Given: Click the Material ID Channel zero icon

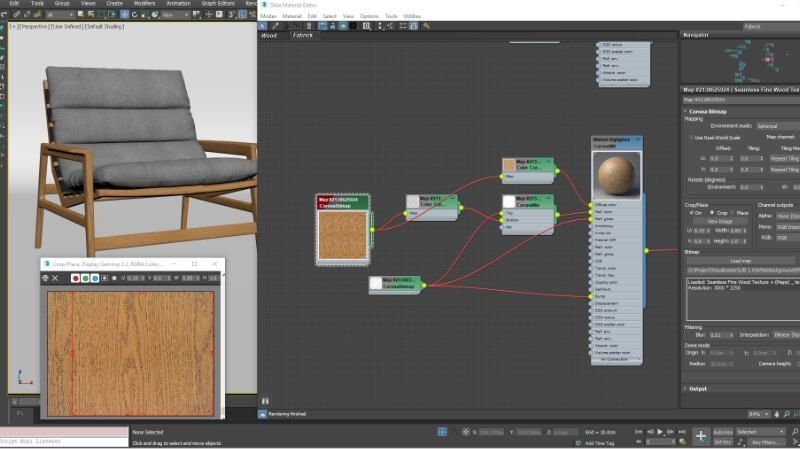Looking at the screenshot, I should [x=367, y=26].
